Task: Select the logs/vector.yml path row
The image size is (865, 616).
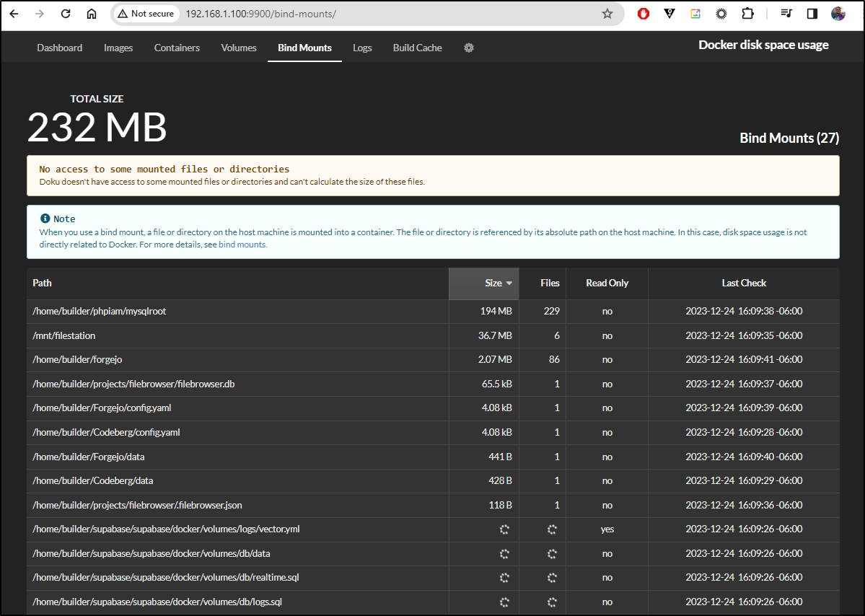Action: click(x=433, y=529)
